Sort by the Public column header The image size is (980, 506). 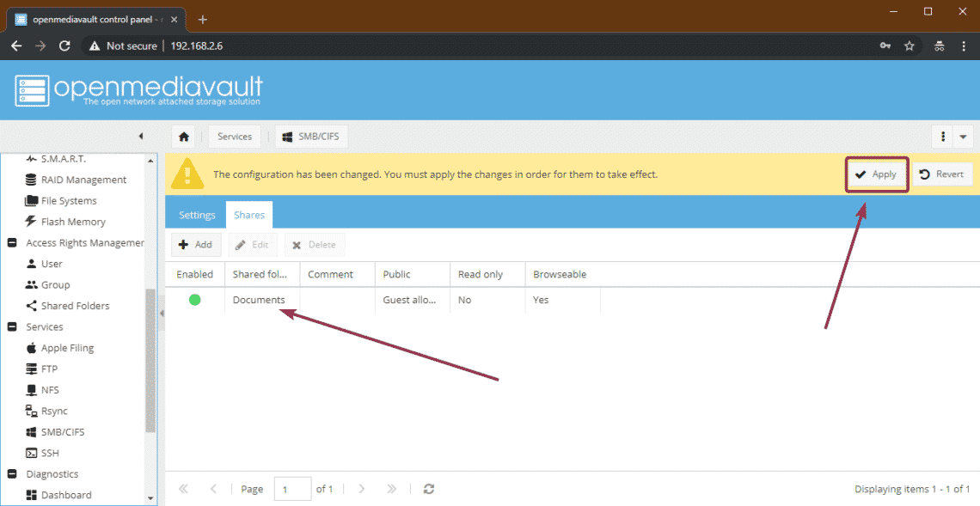413,274
